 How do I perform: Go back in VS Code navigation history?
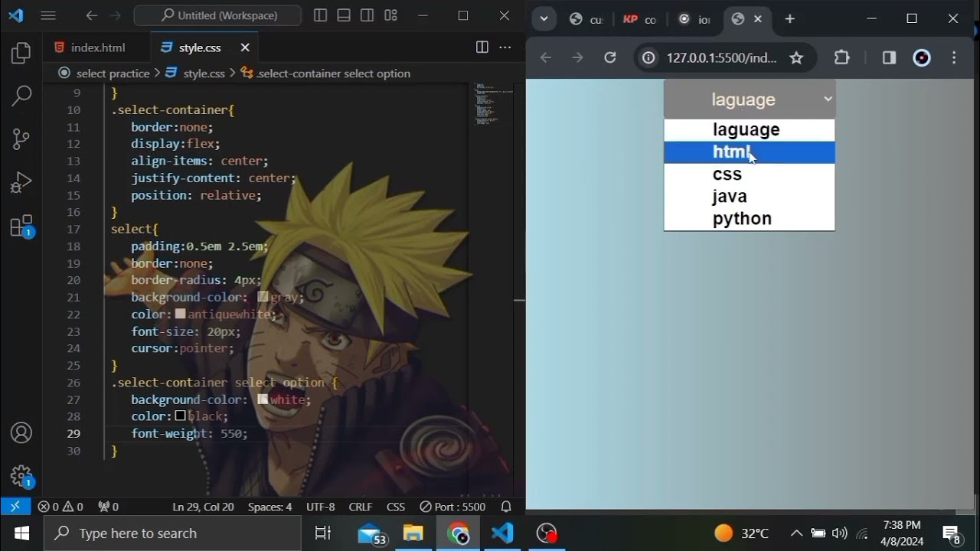(92, 16)
